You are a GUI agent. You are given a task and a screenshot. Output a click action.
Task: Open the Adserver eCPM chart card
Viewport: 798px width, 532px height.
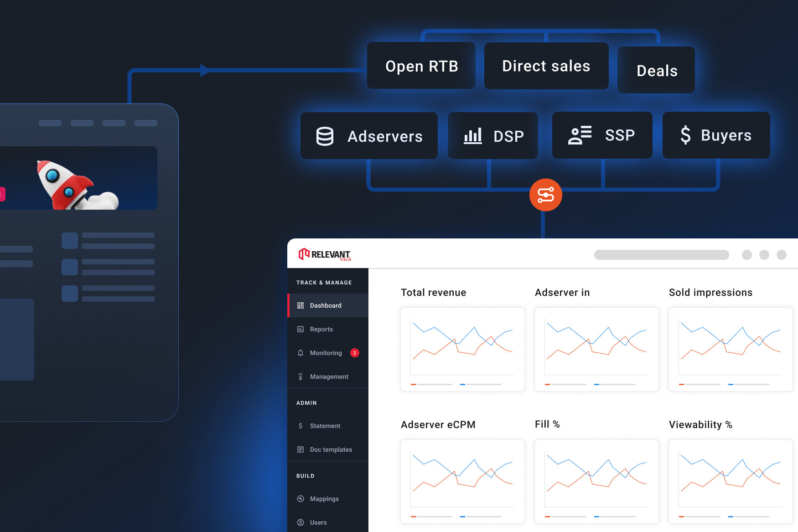(462, 481)
